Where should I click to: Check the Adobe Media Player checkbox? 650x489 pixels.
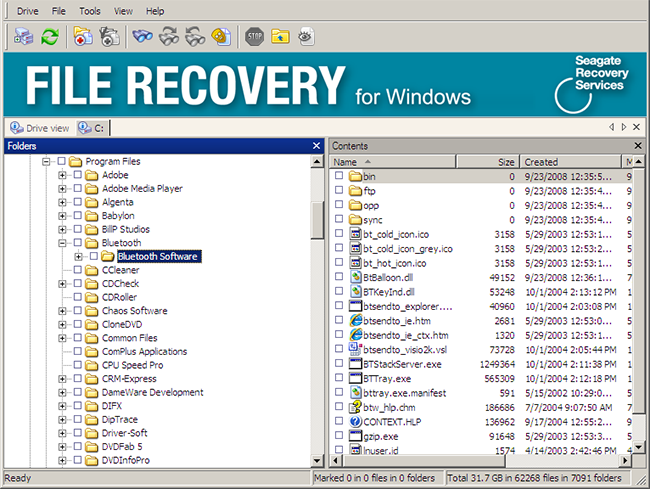click(x=78, y=188)
